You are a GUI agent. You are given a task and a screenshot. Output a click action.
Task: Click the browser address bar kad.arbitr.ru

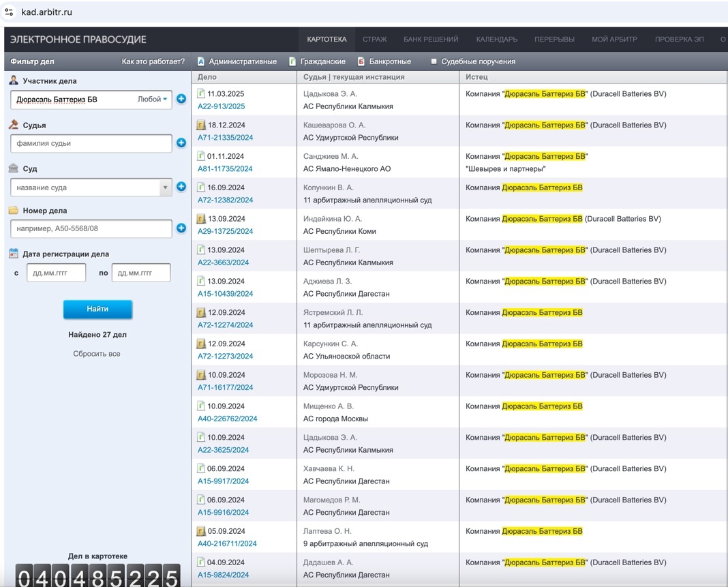pyautogui.click(x=46, y=12)
